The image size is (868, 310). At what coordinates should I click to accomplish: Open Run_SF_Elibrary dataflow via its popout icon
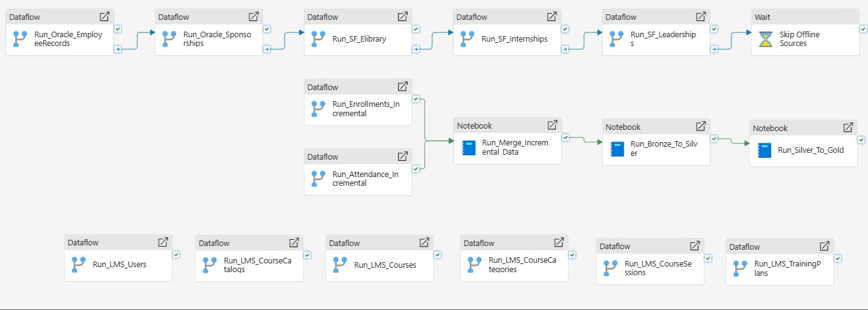402,17
